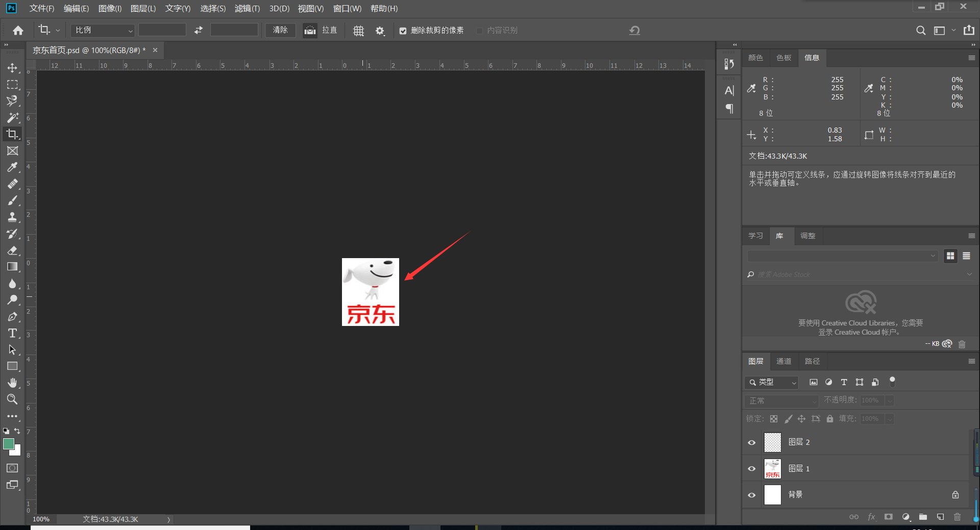Screen dimensions: 980x530
Task: Select the History Brush tool
Action: click(x=12, y=234)
